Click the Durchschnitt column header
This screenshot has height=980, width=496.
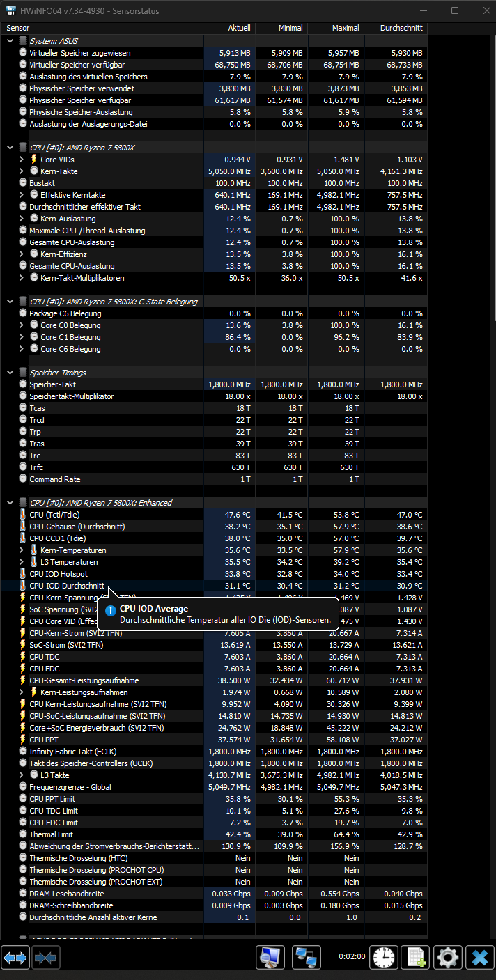[x=396, y=28]
